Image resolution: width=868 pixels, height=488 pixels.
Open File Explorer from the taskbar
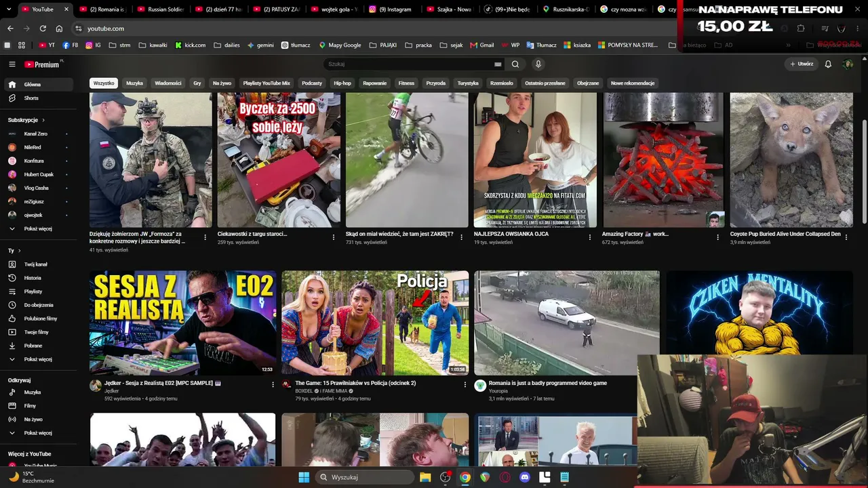pos(425,477)
